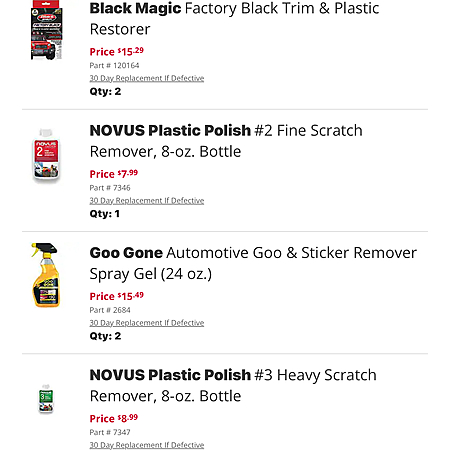Open NOVUS Plastic Polish #3 Heavy Scratch title
This screenshot has width=450, height=450.
[233, 386]
